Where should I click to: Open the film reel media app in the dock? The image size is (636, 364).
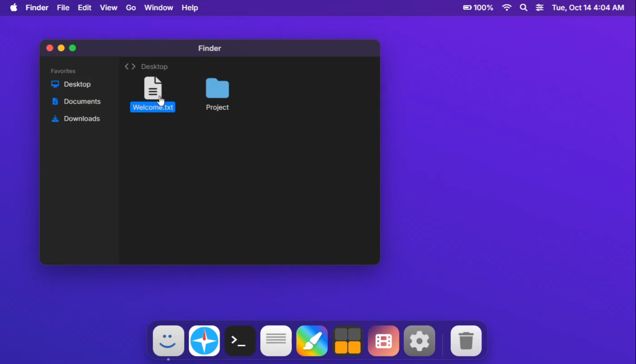click(x=383, y=341)
